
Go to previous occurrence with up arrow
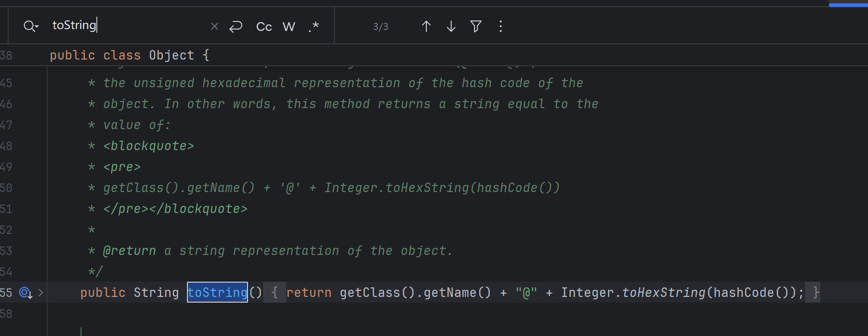426,26
